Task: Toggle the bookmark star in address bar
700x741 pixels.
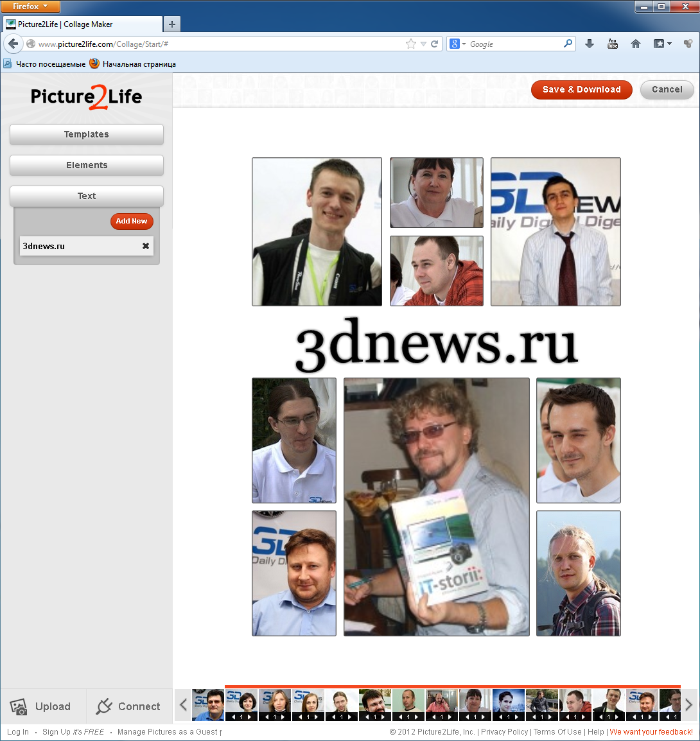Action: point(411,44)
